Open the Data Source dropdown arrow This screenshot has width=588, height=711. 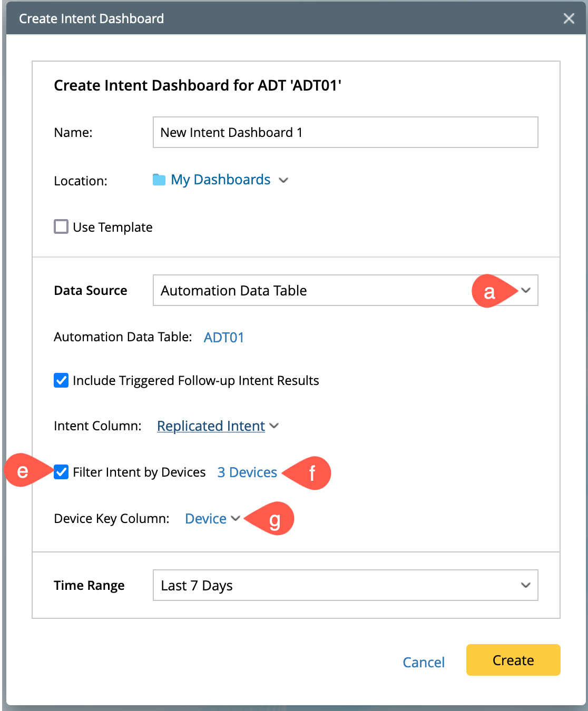point(525,290)
